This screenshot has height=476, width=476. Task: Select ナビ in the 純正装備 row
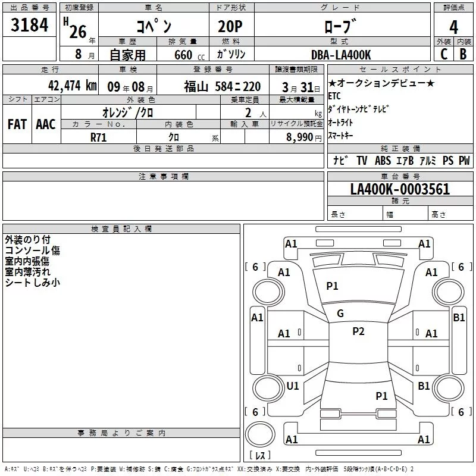click(340, 160)
